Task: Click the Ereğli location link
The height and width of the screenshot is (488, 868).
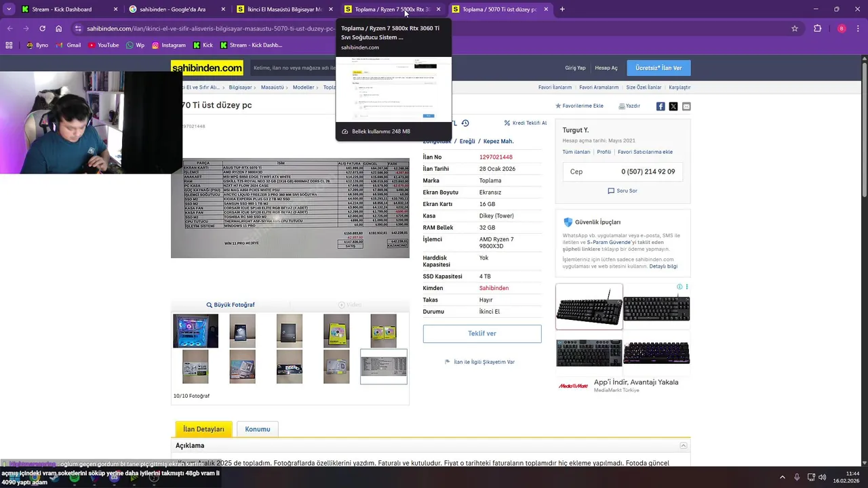Action: pos(467,141)
